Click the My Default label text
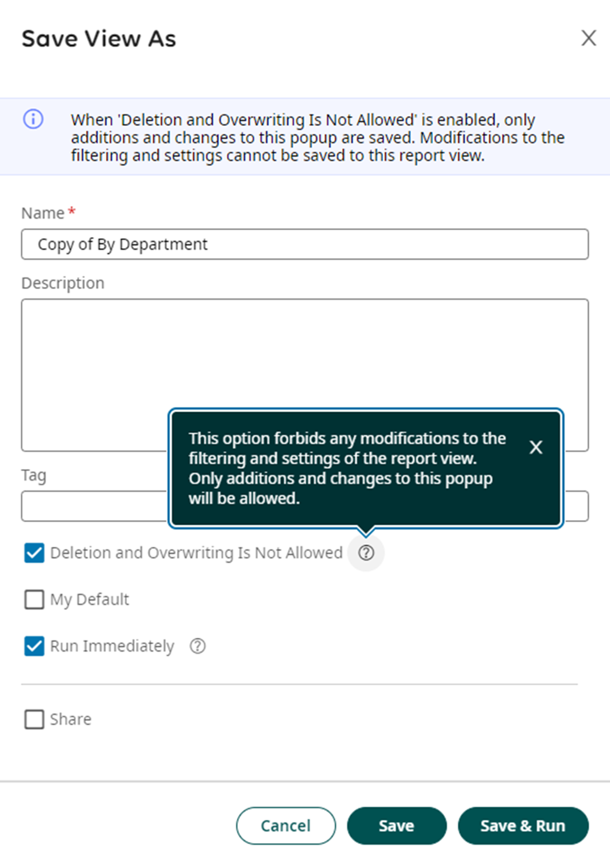The height and width of the screenshot is (868, 610). [x=89, y=600]
